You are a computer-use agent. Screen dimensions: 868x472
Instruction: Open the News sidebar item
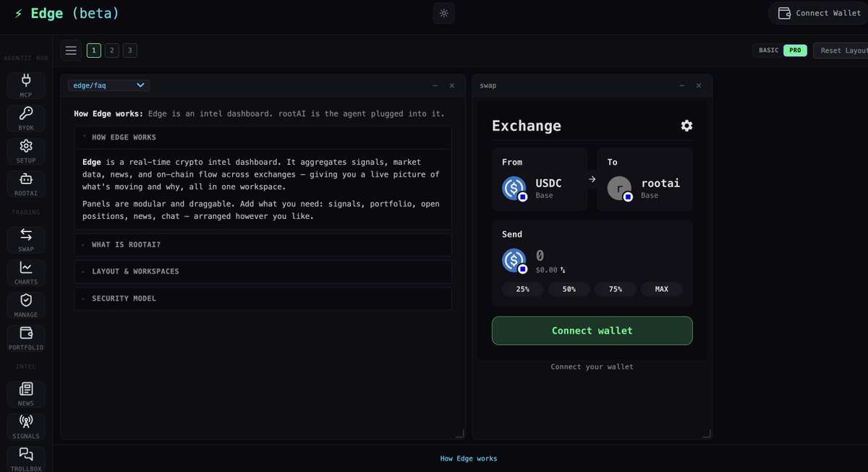point(26,394)
